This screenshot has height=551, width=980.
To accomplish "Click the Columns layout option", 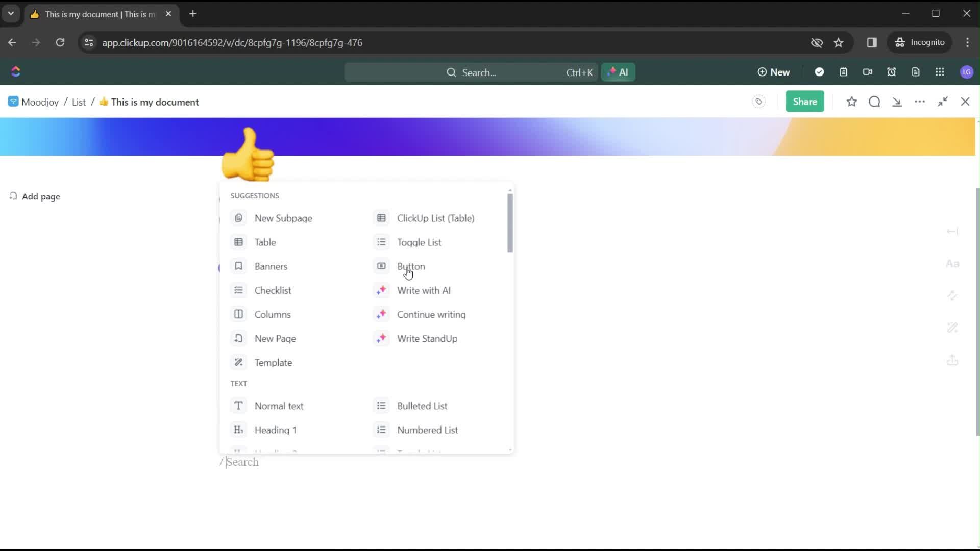I will pyautogui.click(x=272, y=314).
